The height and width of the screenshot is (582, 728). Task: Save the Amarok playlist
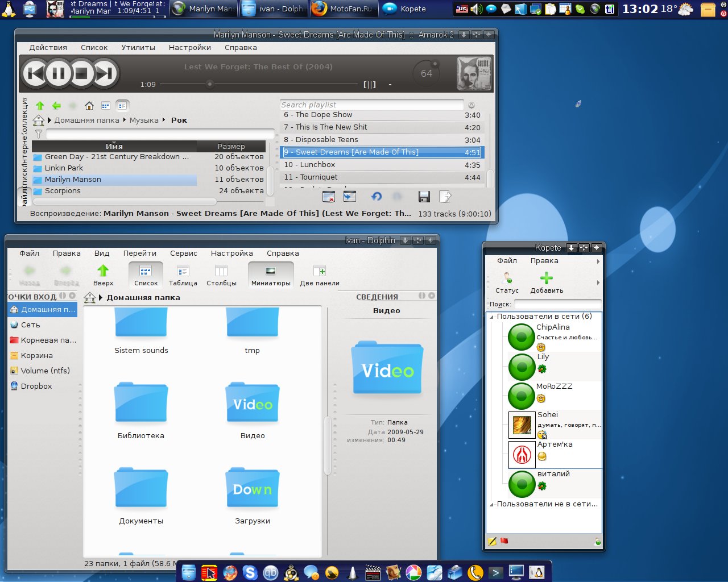(424, 197)
